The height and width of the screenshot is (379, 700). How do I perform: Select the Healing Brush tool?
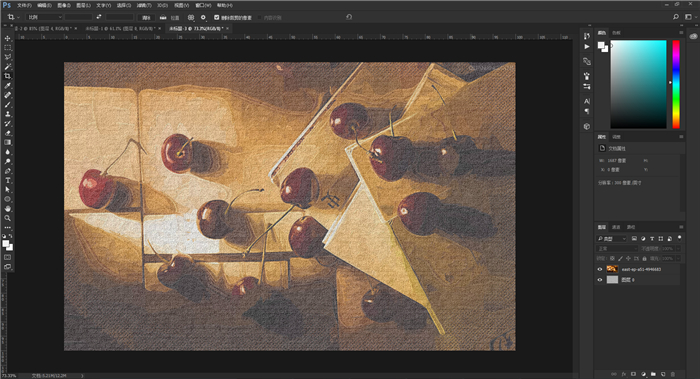tap(8, 95)
